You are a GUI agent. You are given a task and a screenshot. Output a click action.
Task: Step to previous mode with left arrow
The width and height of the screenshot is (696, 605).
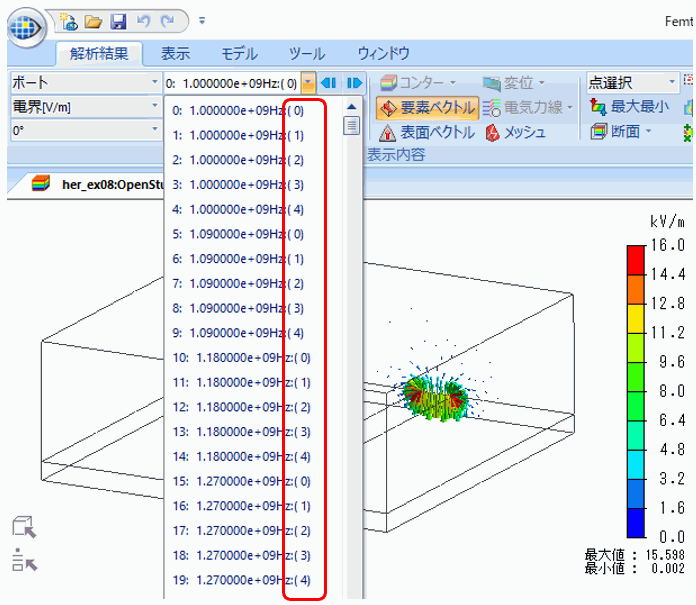coord(328,83)
